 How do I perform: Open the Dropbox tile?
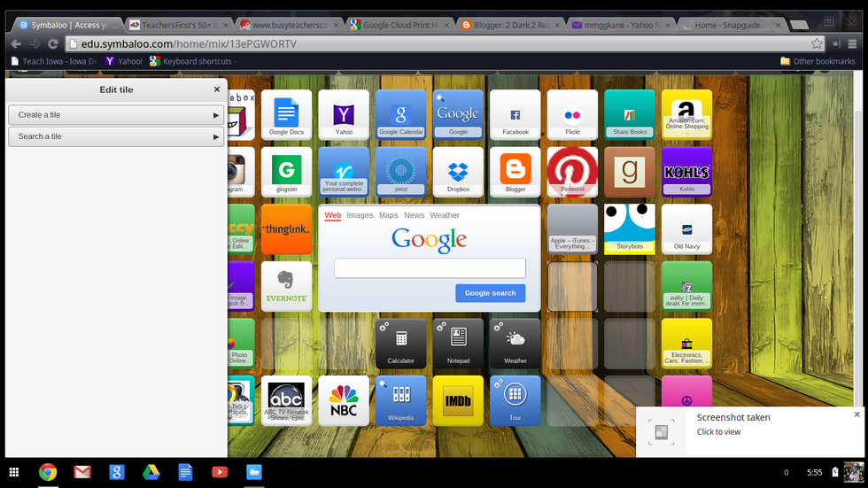pyautogui.click(x=458, y=171)
